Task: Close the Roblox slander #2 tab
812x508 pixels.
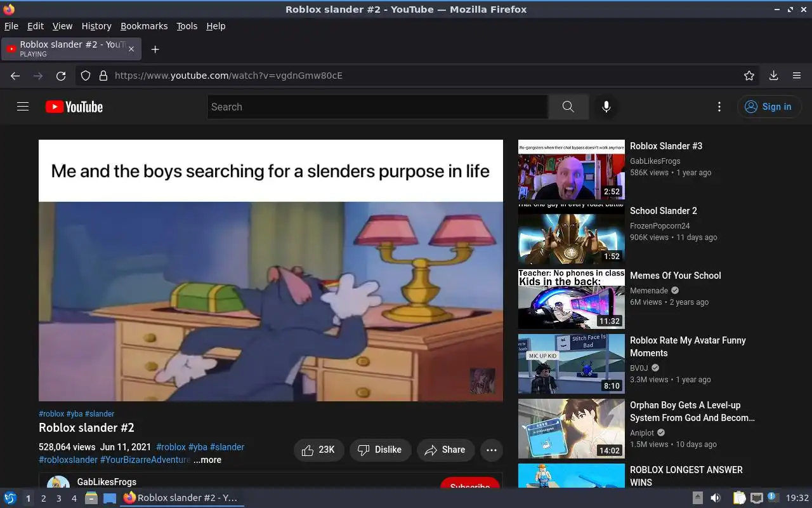Action: click(131, 49)
